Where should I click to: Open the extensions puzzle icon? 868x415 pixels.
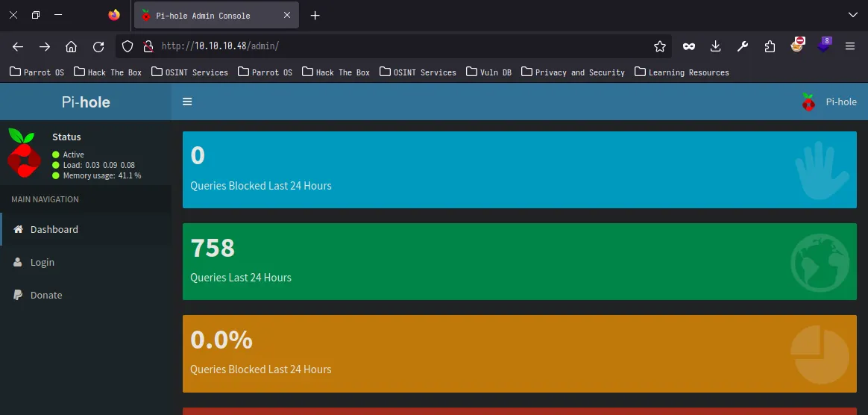tap(770, 46)
